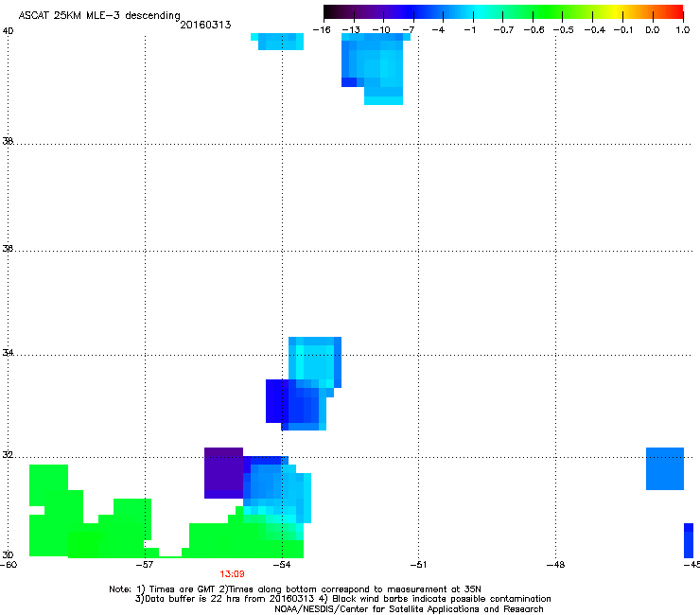Viewport: 700px width, 615px height.
Task: Click the colorbar label -0.7
Action: 503,30
